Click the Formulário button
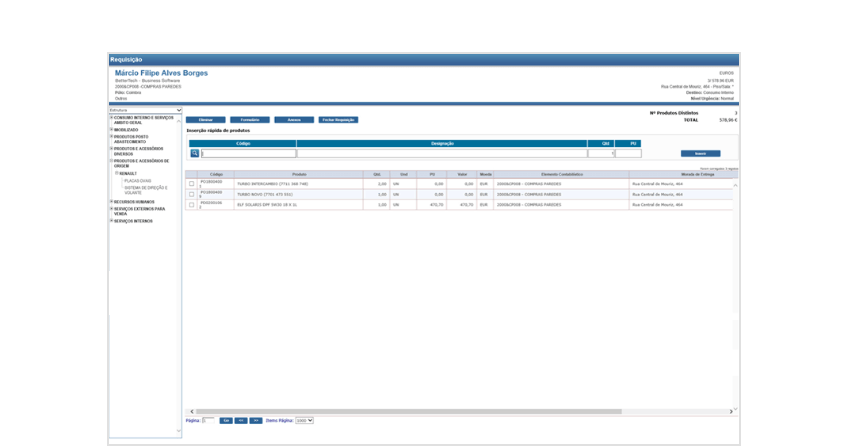 coord(250,120)
